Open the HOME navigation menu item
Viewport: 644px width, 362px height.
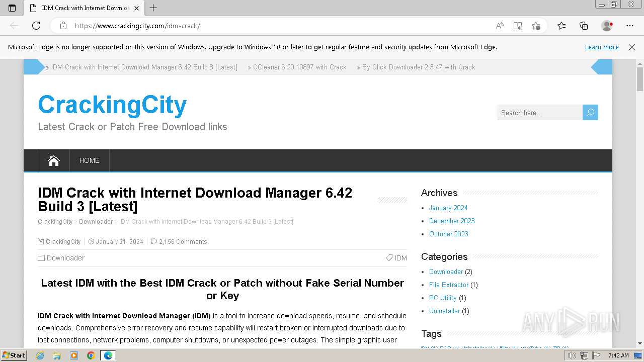pos(90,160)
